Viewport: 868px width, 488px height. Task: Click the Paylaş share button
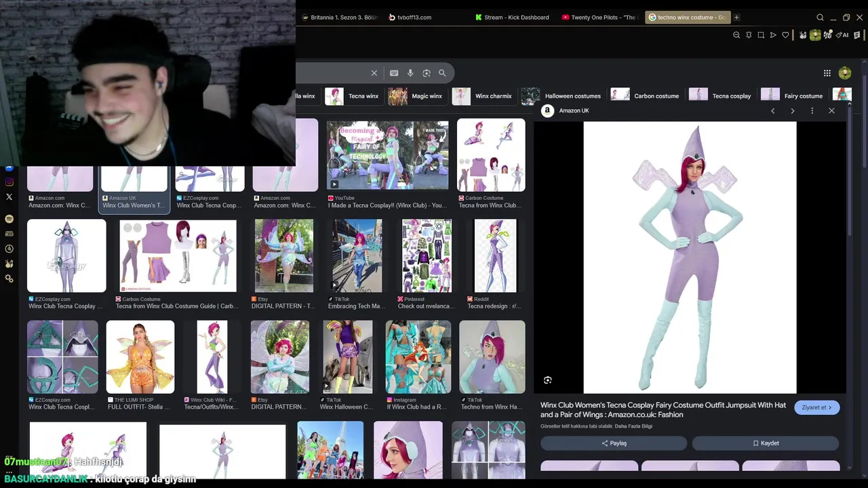coord(614,443)
